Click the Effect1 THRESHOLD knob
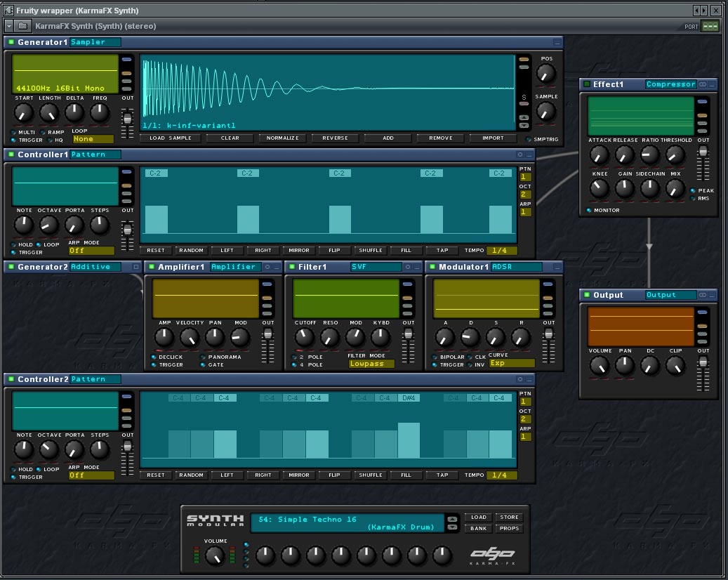This screenshot has width=728, height=580. pos(675,154)
